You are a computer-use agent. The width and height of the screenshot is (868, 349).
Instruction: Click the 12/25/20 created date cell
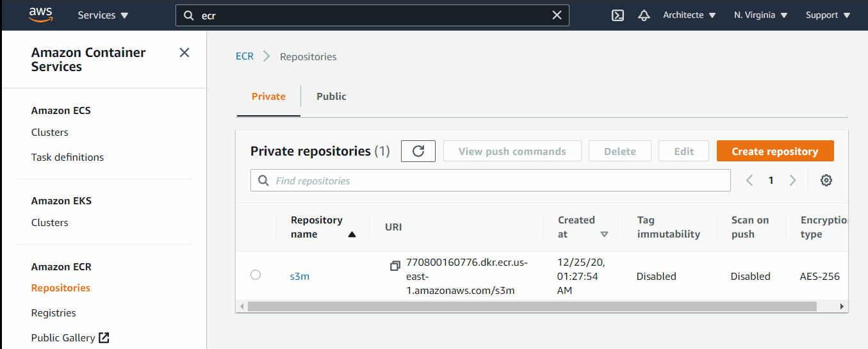(582, 277)
